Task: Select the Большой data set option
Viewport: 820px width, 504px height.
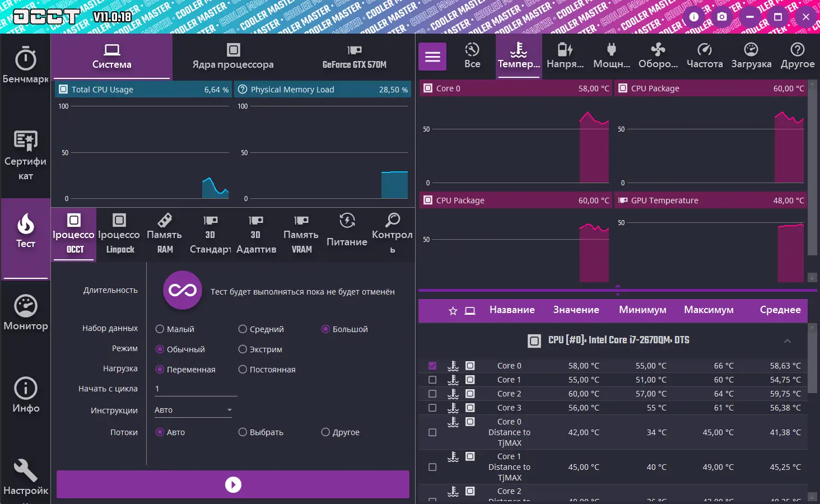Action: (x=344, y=329)
